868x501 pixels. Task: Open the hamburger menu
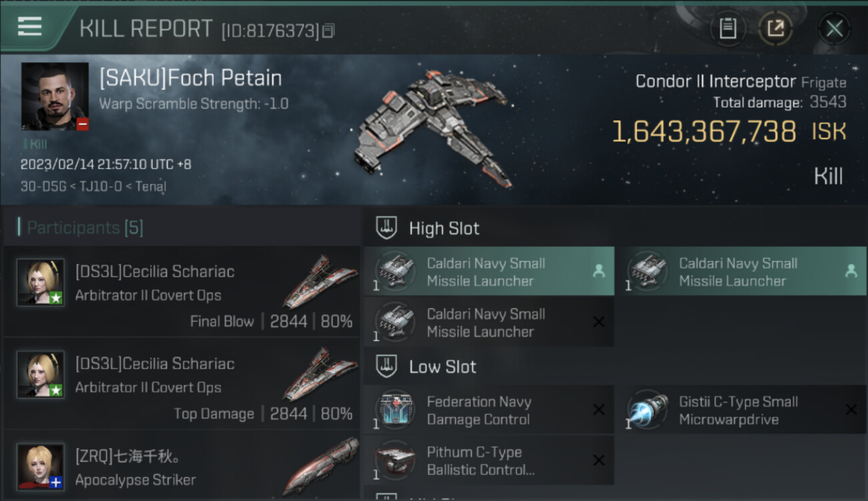[30, 27]
